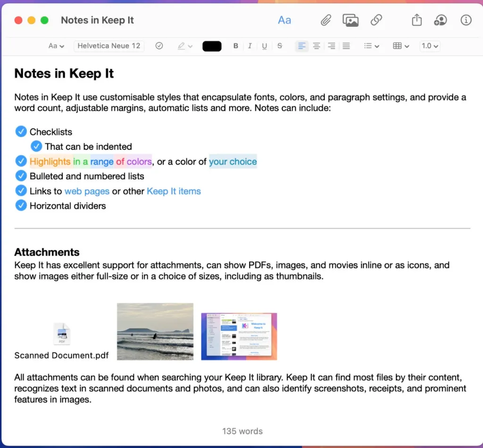Open the share menu
This screenshot has height=448, width=483.
(x=417, y=20)
